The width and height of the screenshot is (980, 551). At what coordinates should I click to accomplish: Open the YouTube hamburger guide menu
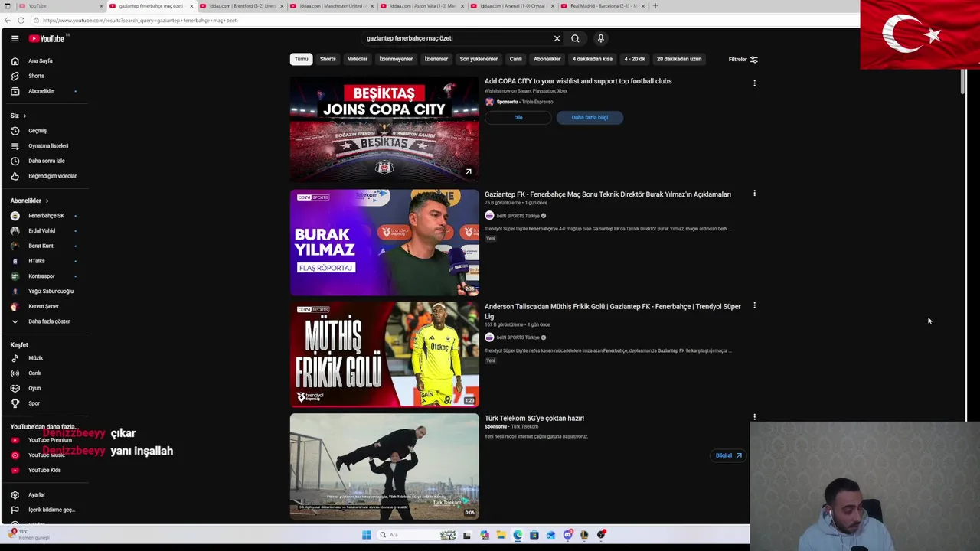point(15,38)
